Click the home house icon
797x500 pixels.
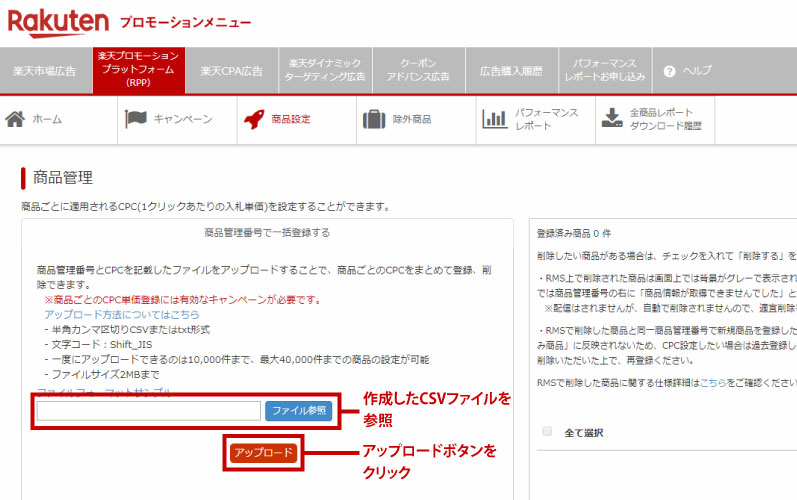pos(15,119)
